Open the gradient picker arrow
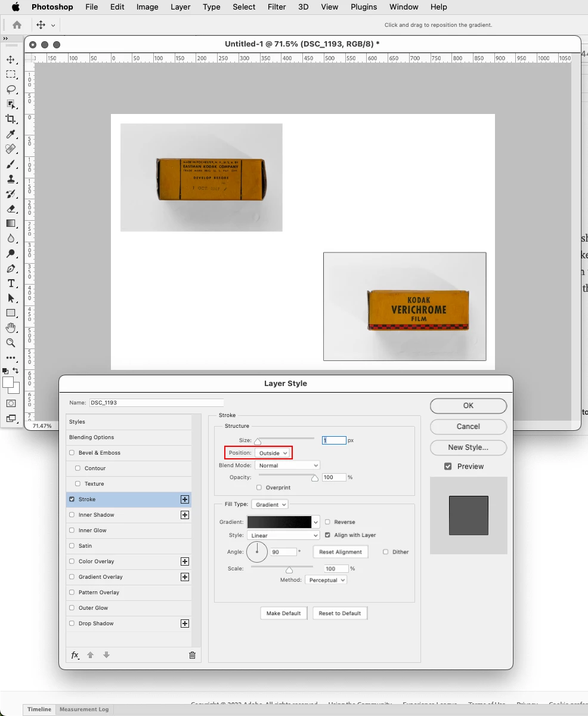This screenshot has width=588, height=716. (x=316, y=522)
